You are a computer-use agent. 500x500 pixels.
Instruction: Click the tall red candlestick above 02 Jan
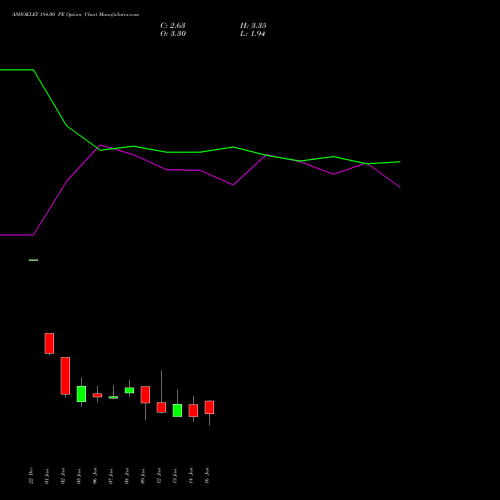point(65,376)
